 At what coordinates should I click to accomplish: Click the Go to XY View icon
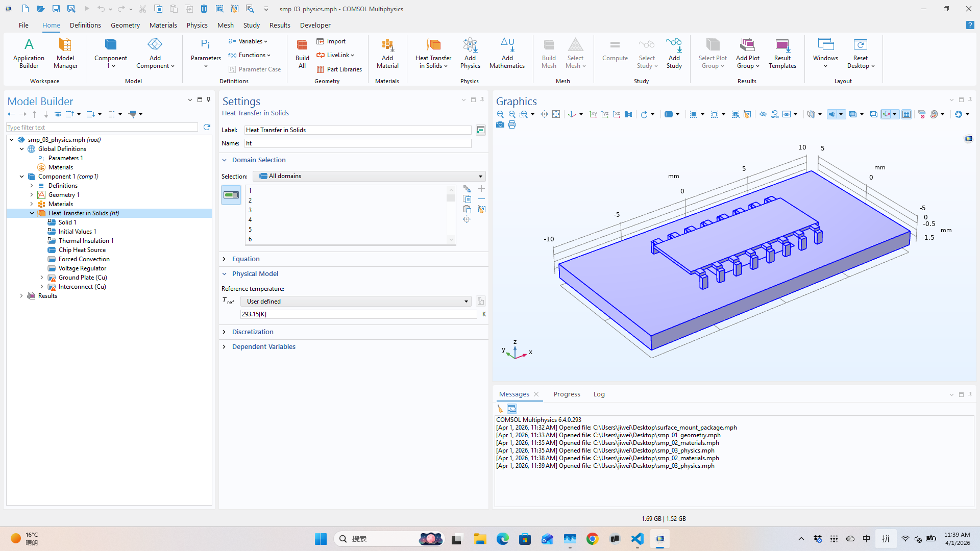(594, 114)
